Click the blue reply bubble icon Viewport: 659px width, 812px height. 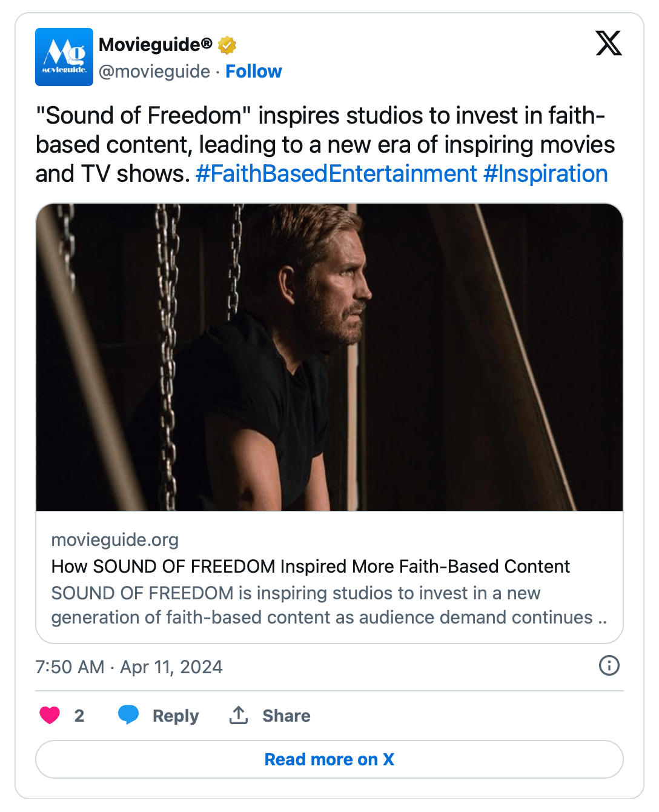click(128, 715)
